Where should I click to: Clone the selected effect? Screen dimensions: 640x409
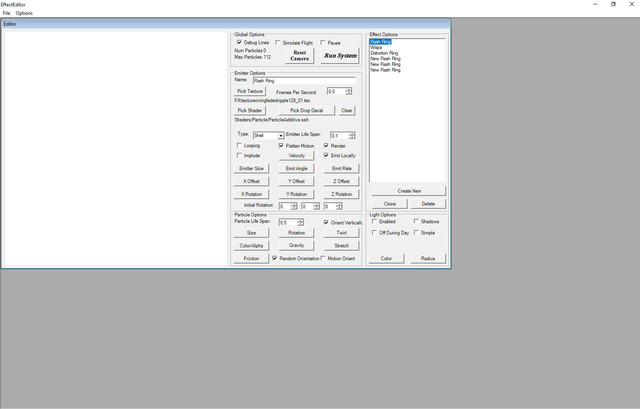coord(389,204)
